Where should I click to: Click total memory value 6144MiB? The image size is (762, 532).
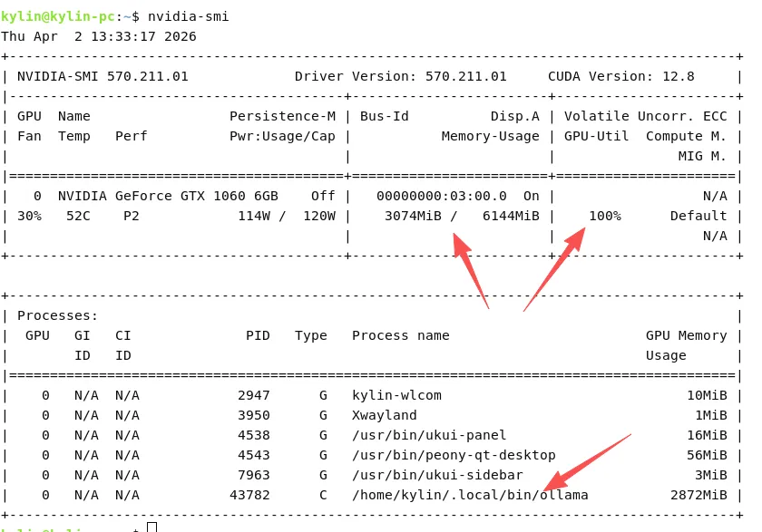(511, 216)
